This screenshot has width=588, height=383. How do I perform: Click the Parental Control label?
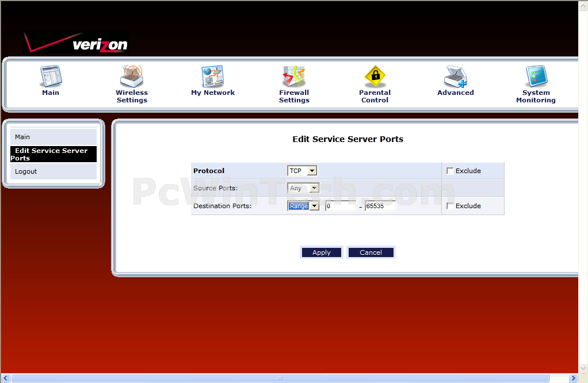[375, 96]
